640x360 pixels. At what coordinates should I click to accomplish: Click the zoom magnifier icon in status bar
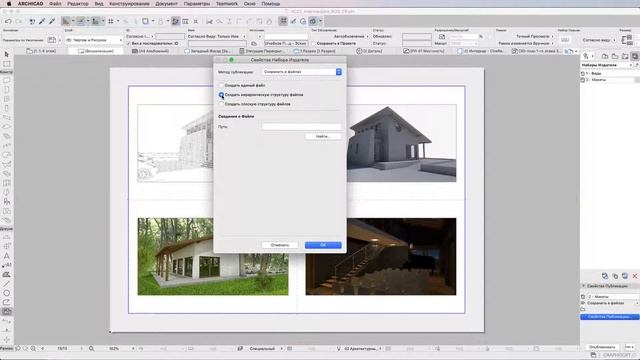(91, 349)
